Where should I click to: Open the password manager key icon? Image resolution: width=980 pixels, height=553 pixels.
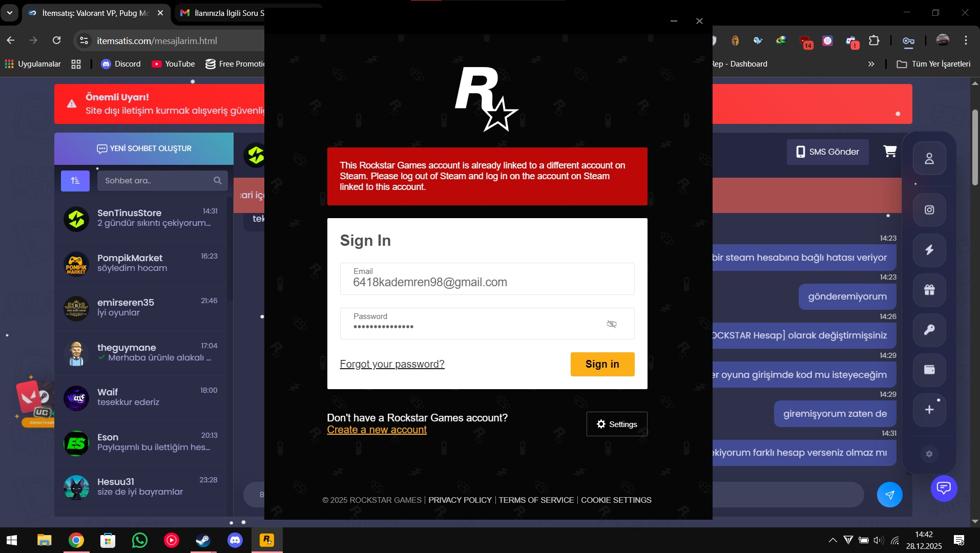[x=908, y=40]
